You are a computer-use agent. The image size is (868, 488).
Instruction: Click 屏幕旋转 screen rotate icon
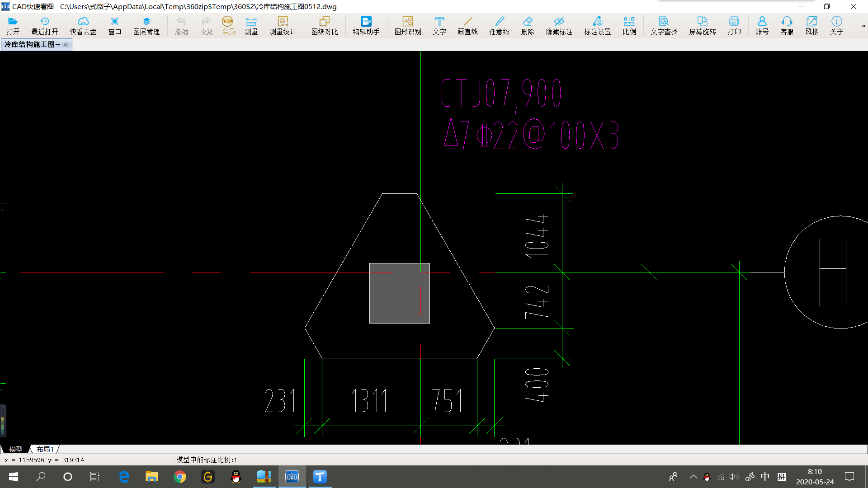pos(703,26)
